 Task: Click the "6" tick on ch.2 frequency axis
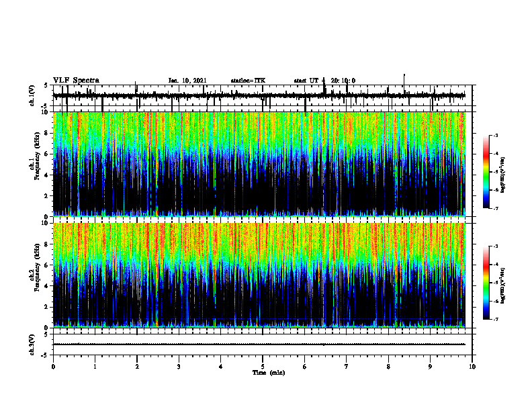tap(47, 265)
